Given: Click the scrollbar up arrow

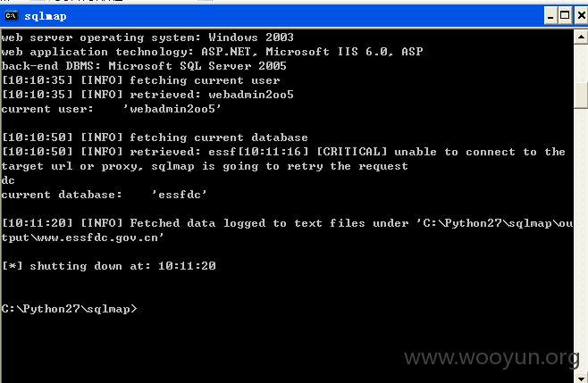Looking at the screenshot, I should point(581,37).
